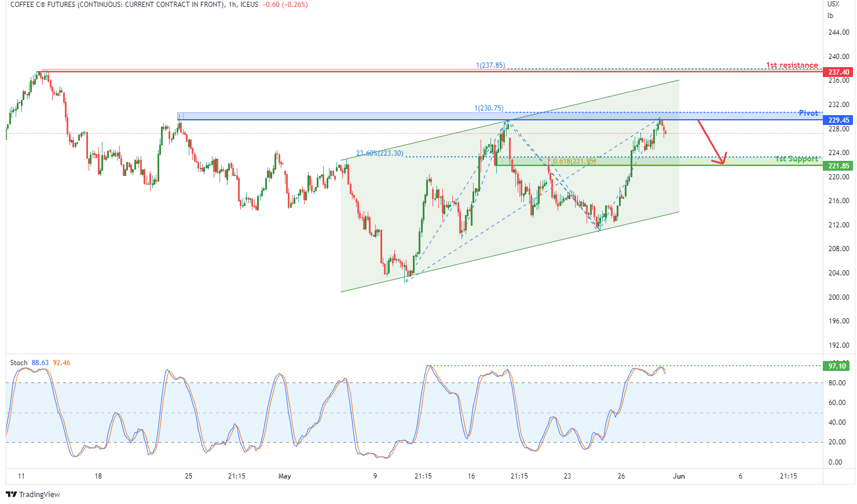857x504 pixels.
Task: Click the Stoch value 92.46
Action: point(61,363)
